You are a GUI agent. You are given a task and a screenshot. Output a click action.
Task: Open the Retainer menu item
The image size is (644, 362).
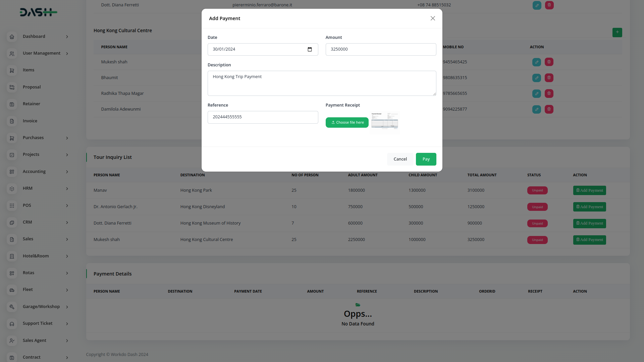(31, 104)
